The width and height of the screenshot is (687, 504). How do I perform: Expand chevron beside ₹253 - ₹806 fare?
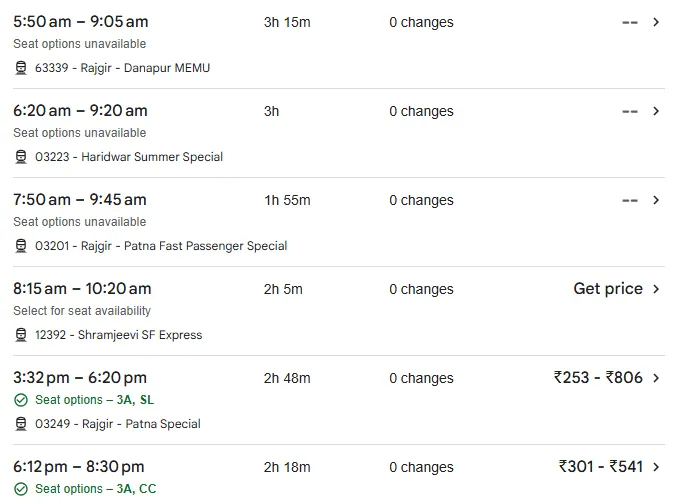[x=656, y=378]
